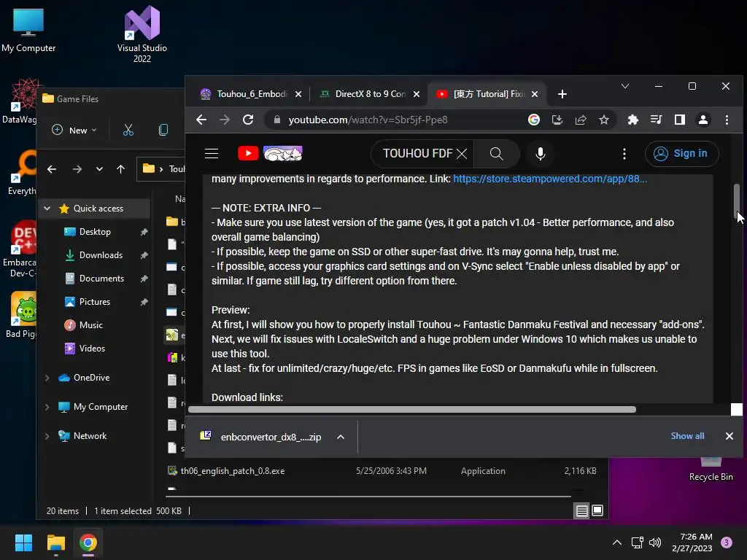Open Videos folder in sidebar

pyautogui.click(x=92, y=348)
